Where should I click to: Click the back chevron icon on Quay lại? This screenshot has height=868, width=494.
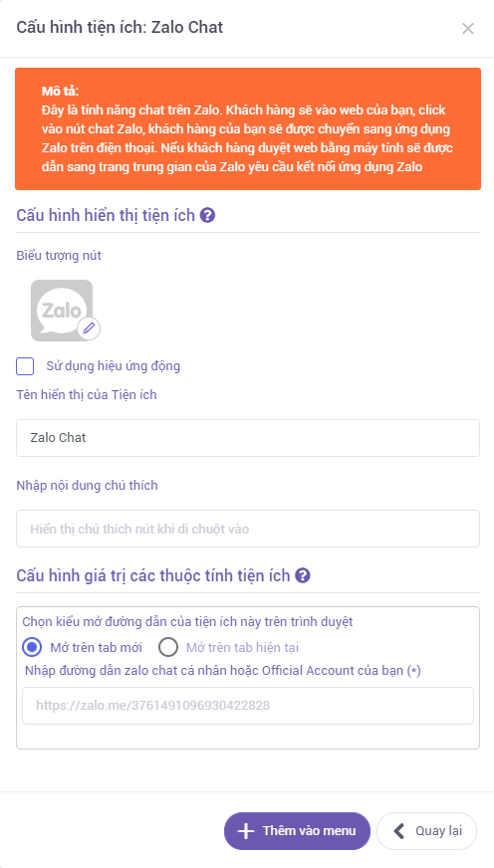pos(398,831)
